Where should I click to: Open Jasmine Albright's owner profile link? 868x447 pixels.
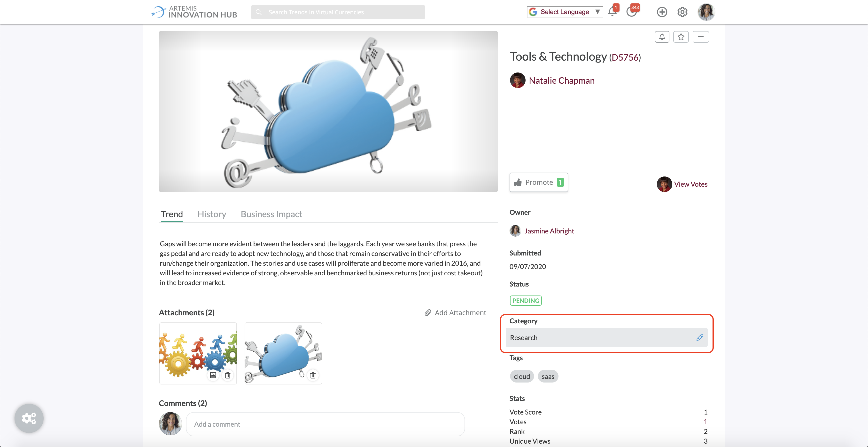549,231
